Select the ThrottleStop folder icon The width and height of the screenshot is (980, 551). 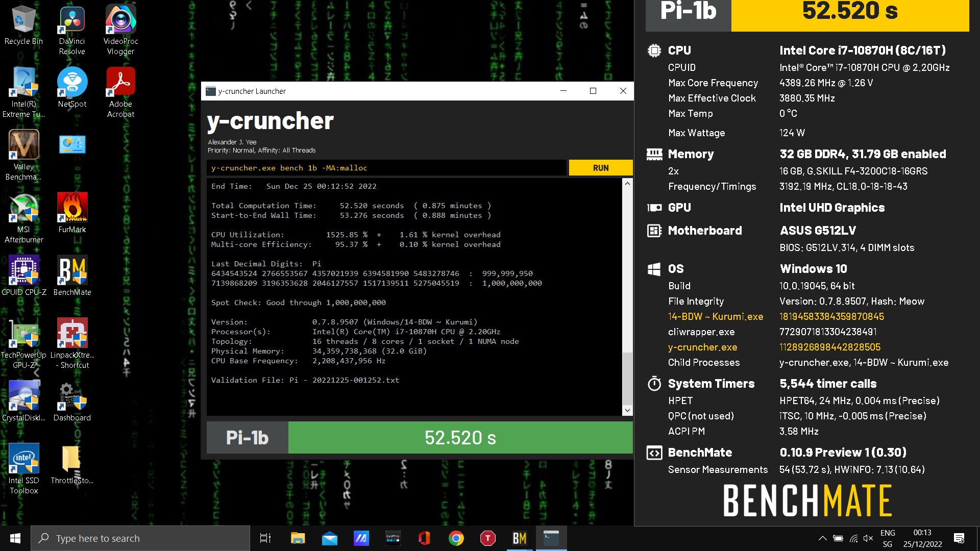[72, 464]
